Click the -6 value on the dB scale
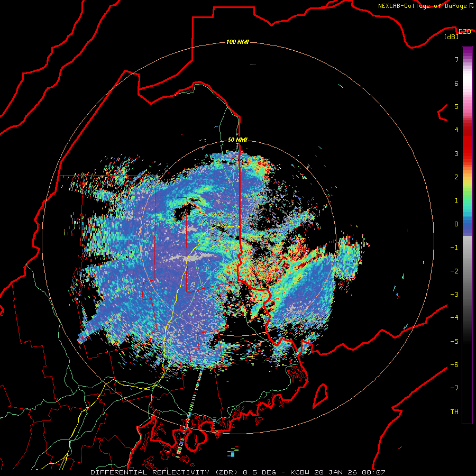Image resolution: width=476 pixels, height=476 pixels. pos(454,365)
